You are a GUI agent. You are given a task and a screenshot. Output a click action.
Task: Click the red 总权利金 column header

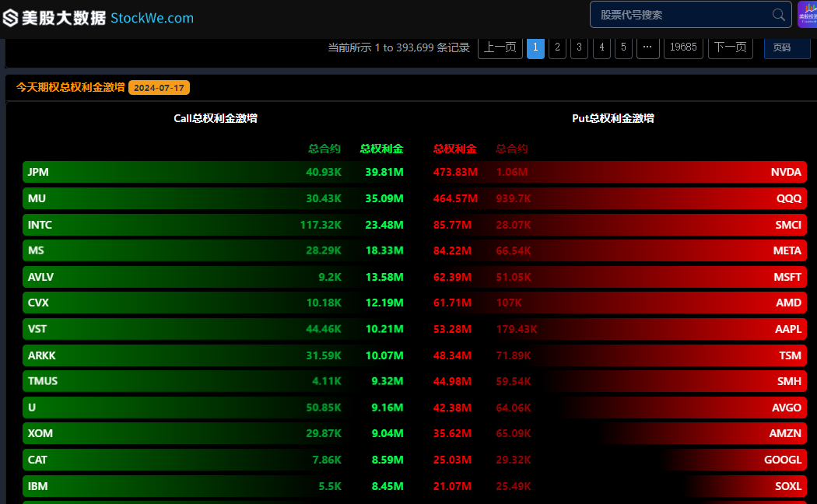click(x=455, y=149)
